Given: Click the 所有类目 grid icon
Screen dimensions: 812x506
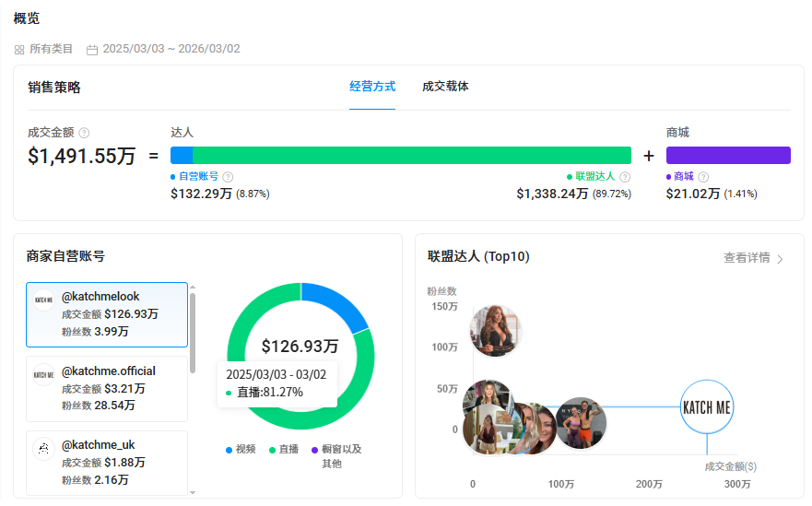Looking at the screenshot, I should (19, 49).
